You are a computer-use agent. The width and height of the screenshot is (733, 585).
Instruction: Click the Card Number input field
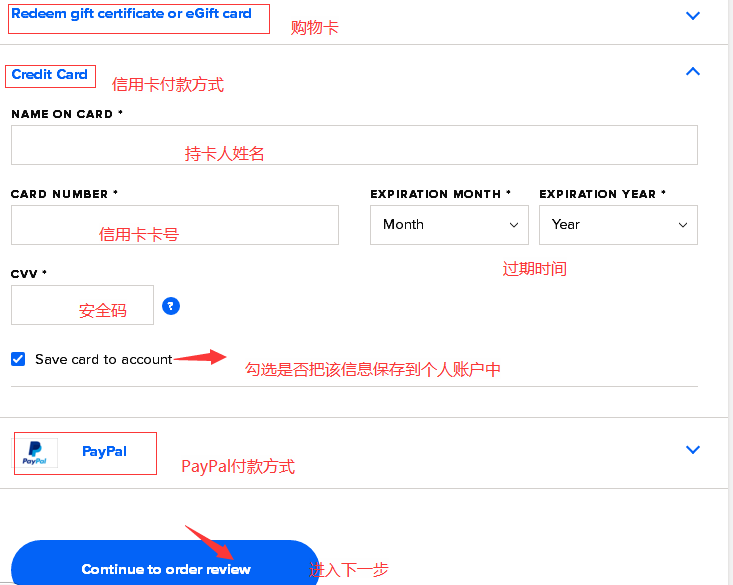pyautogui.click(x=175, y=225)
